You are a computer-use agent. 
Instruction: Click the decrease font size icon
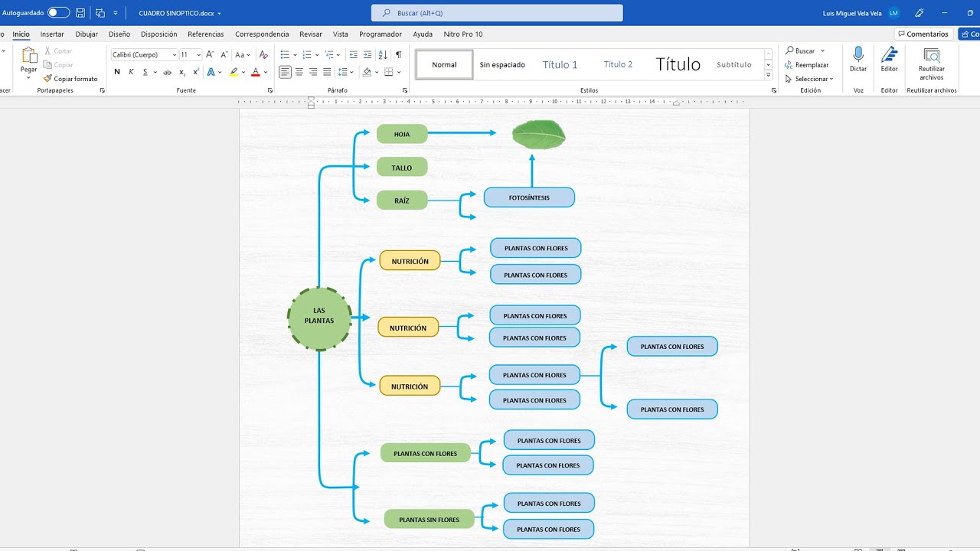[224, 55]
